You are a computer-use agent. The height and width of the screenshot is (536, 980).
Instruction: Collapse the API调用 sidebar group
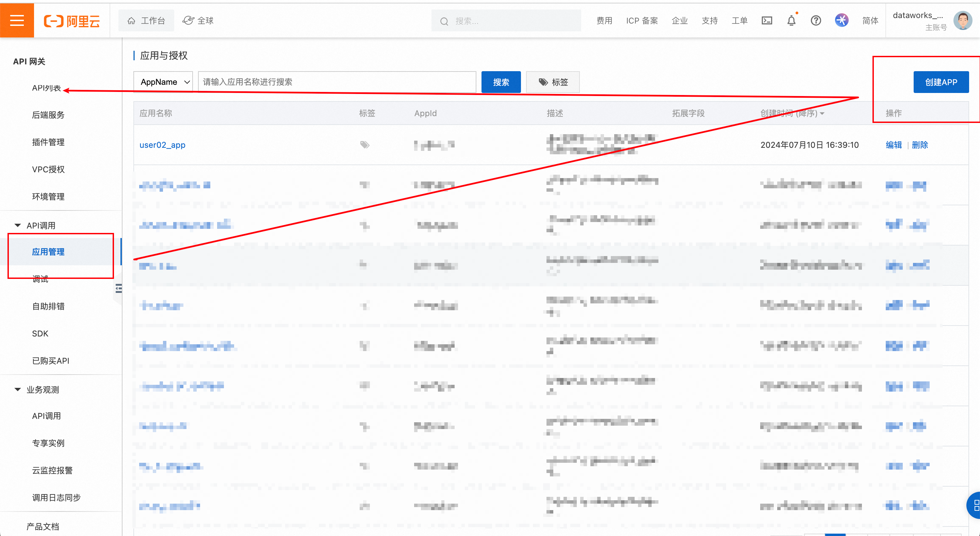click(35, 225)
